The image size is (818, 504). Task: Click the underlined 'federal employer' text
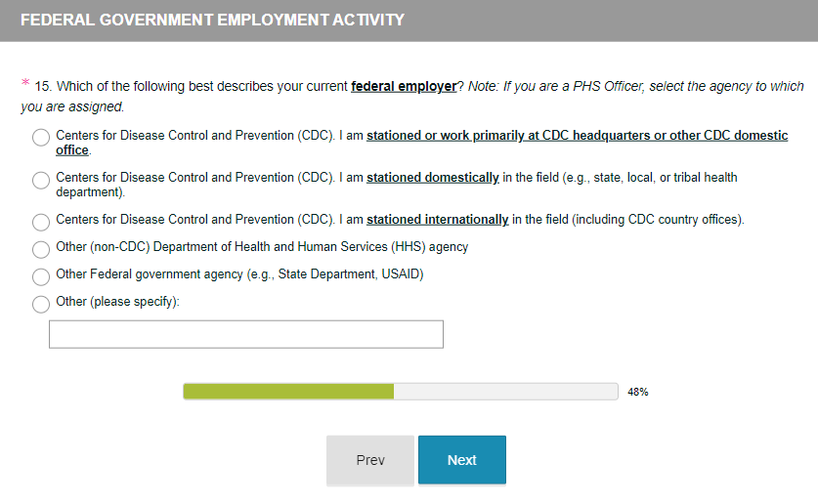click(x=404, y=86)
